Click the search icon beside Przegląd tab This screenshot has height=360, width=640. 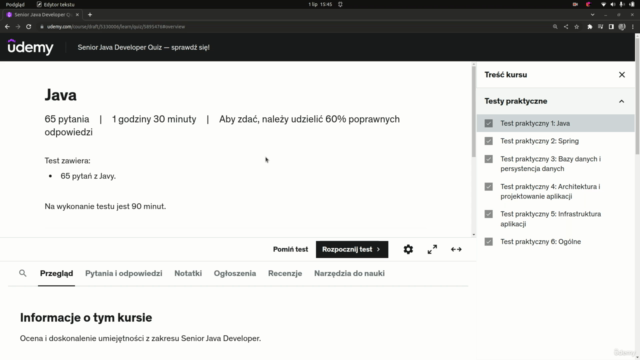[23, 273]
